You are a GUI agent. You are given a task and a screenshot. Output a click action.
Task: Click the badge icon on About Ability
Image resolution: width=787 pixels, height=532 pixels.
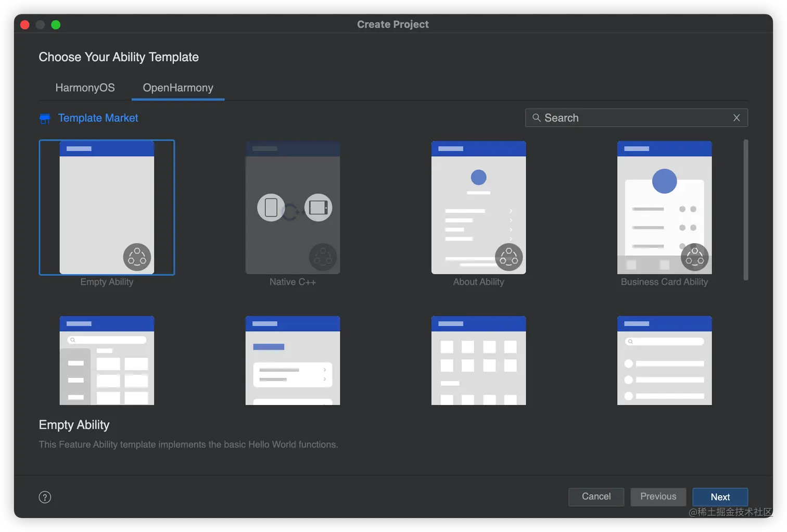509,257
